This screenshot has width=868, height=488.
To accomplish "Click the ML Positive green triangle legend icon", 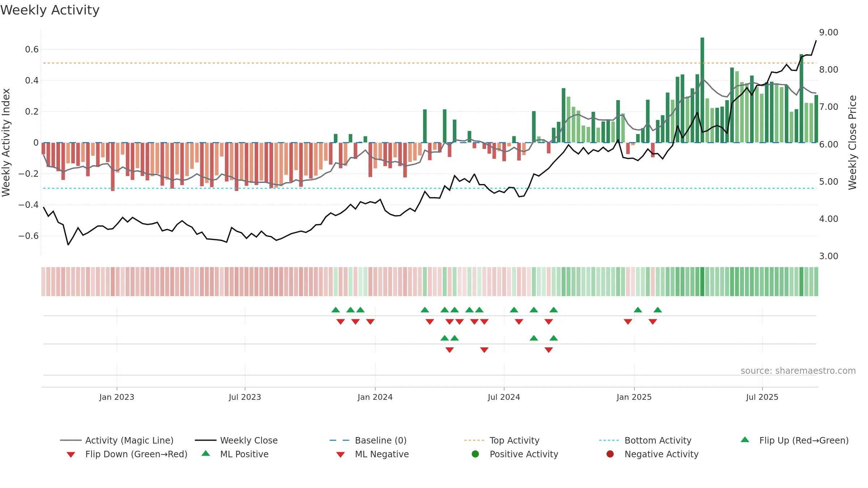I will [206, 453].
